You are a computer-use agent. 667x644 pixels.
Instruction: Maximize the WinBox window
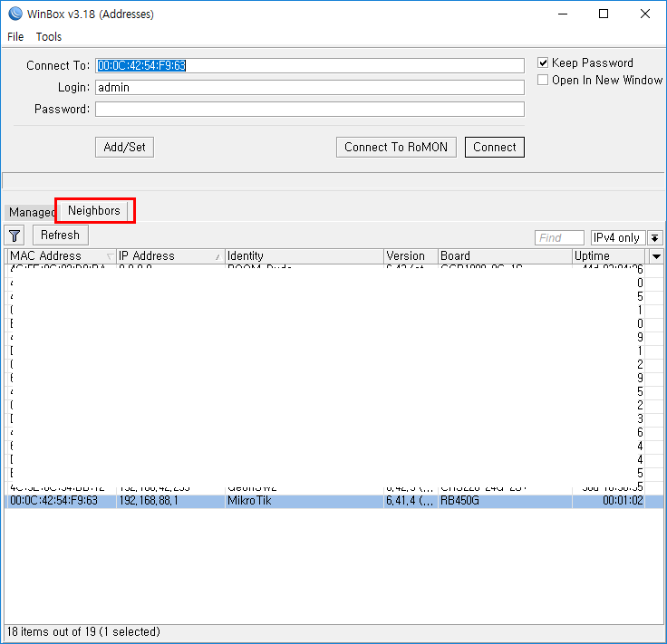604,14
